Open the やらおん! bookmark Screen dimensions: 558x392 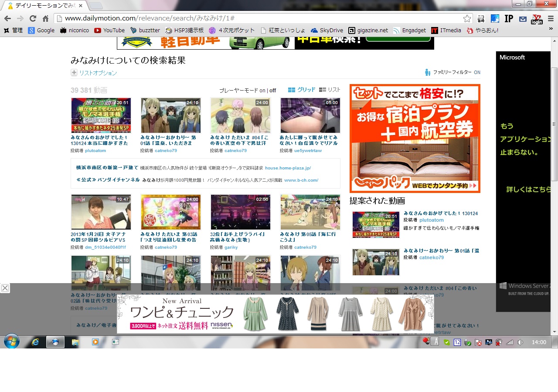point(483,30)
